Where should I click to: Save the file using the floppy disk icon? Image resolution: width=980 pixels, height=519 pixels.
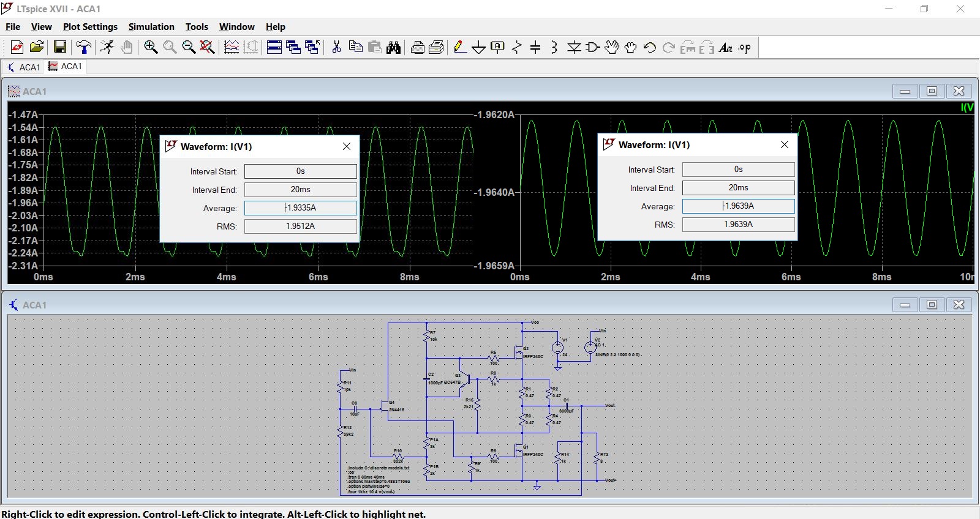tap(60, 47)
